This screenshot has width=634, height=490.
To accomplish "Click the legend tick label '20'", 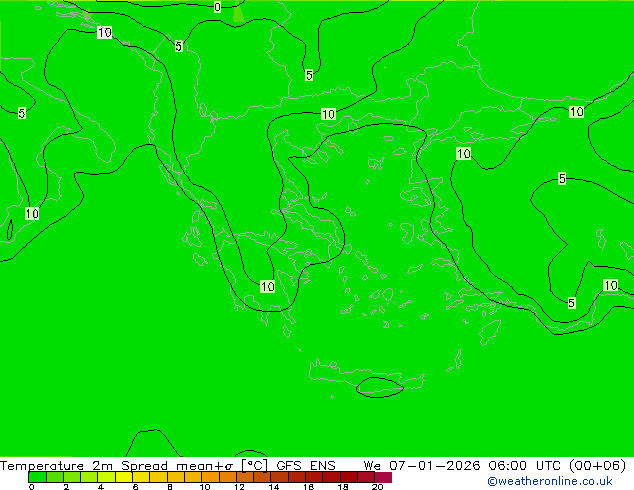I will [377, 487].
